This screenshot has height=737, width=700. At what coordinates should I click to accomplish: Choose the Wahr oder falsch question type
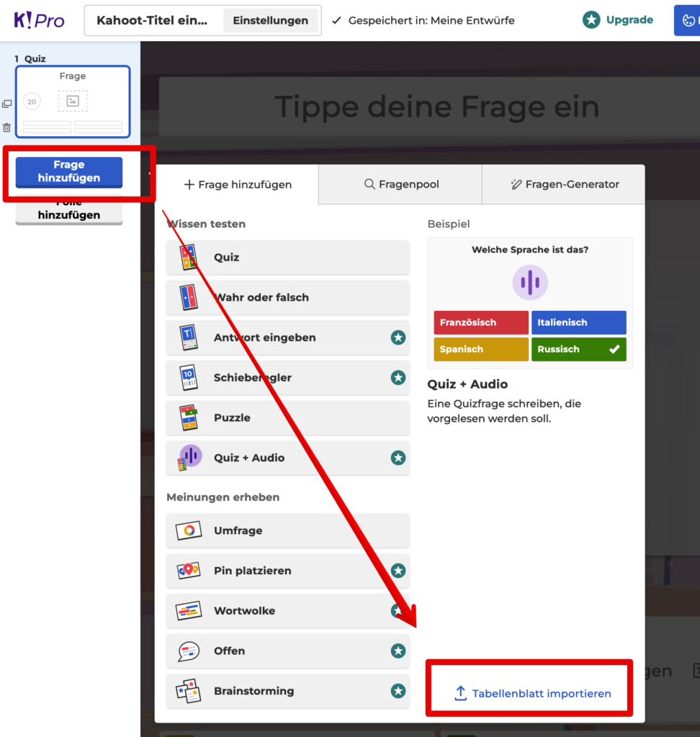[287, 298]
